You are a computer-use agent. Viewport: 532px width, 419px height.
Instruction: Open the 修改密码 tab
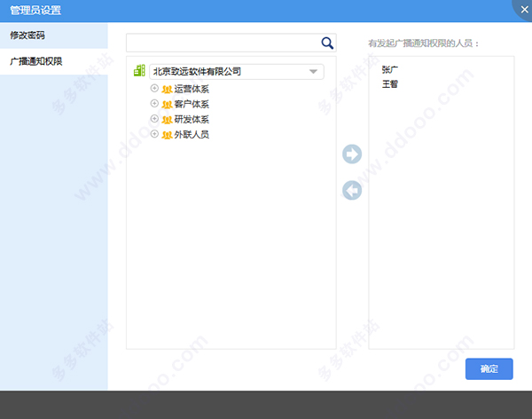click(x=54, y=36)
